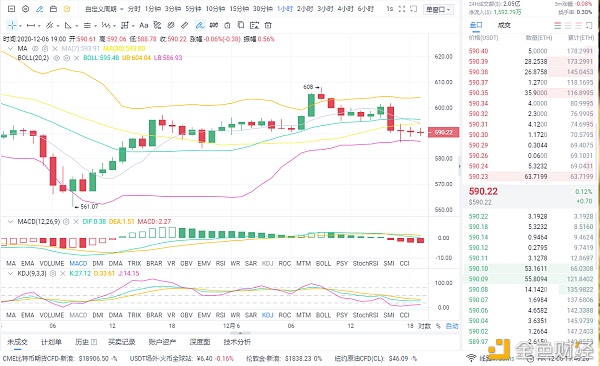Click the 自动 auto scale button
This screenshot has width=600, height=366.
452,326
